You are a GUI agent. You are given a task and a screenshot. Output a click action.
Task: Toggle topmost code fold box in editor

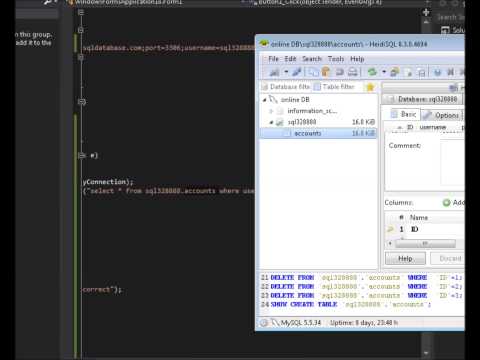(81, 12)
